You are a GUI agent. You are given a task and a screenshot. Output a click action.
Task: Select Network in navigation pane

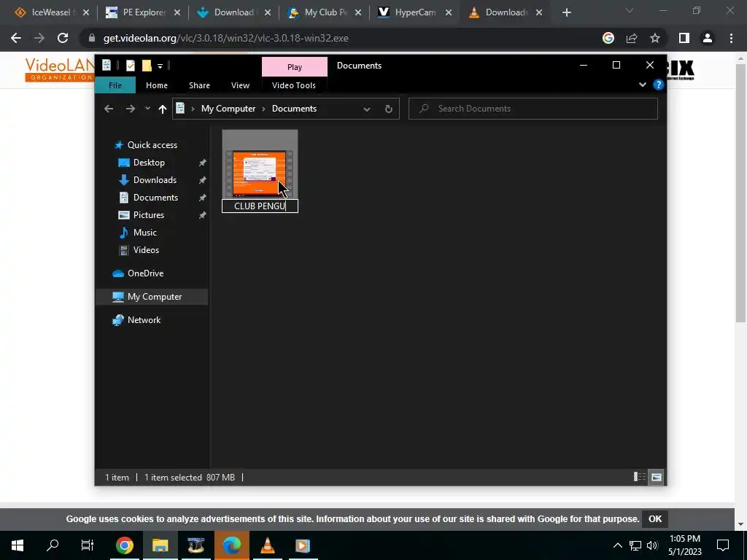144,320
